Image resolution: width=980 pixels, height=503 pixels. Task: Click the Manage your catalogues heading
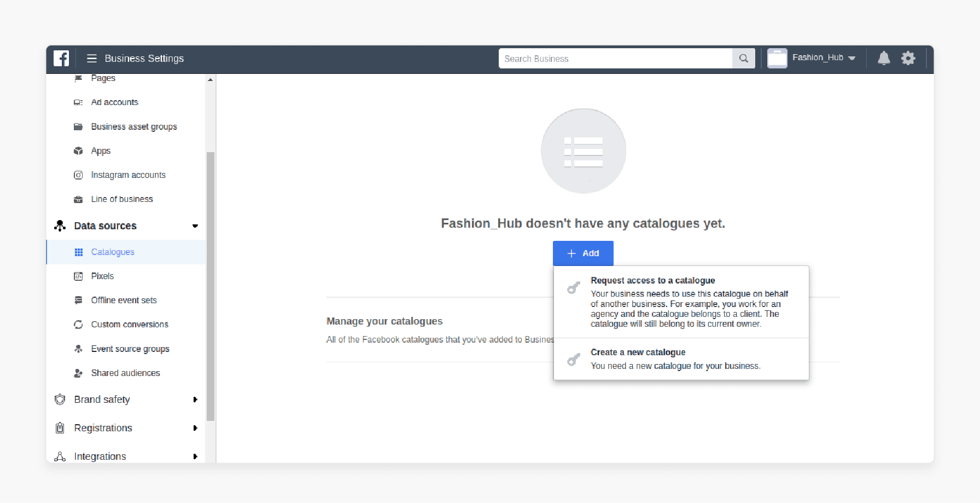point(384,321)
